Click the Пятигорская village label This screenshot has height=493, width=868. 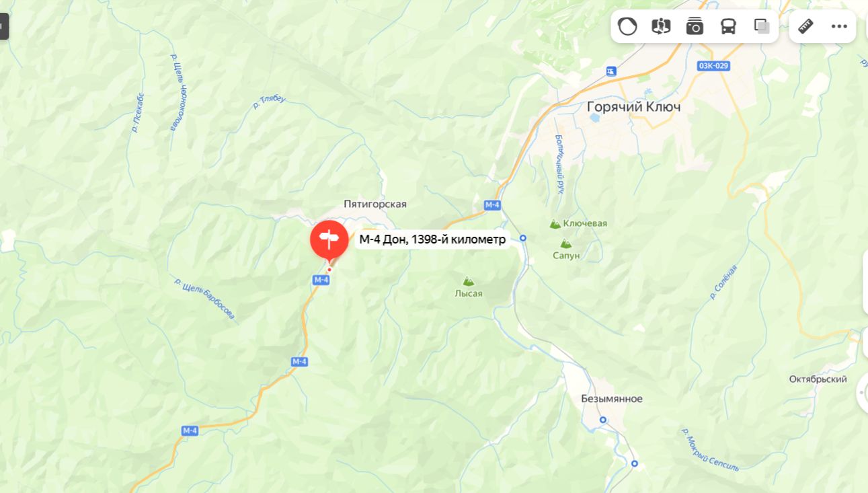375,204
